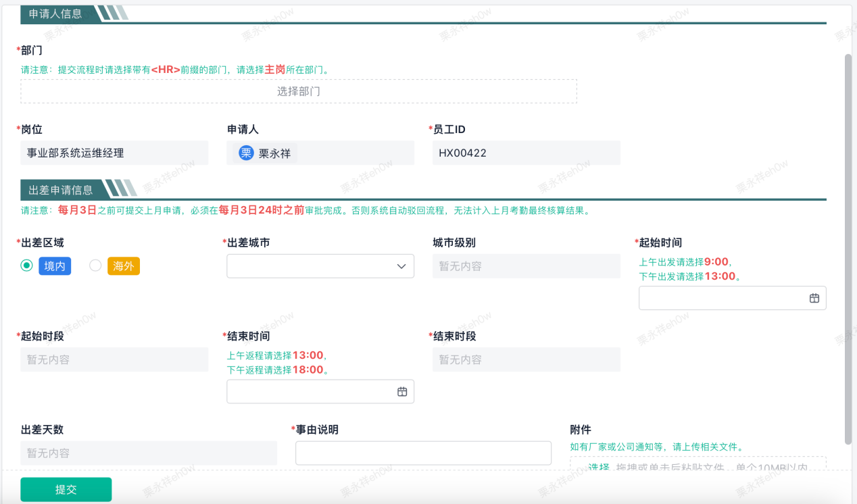Click the blue 境内 tag label
The image size is (857, 504).
(55, 266)
